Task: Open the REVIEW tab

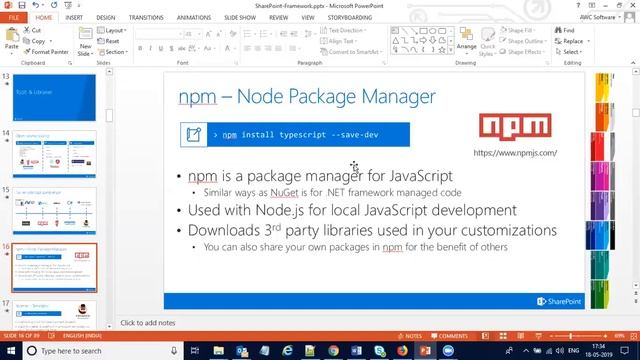Action: click(x=279, y=18)
